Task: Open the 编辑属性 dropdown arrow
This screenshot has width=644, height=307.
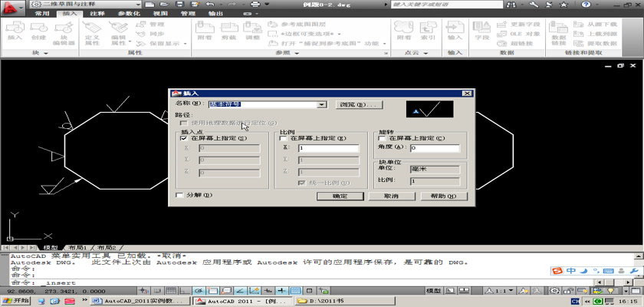Action: [130, 41]
